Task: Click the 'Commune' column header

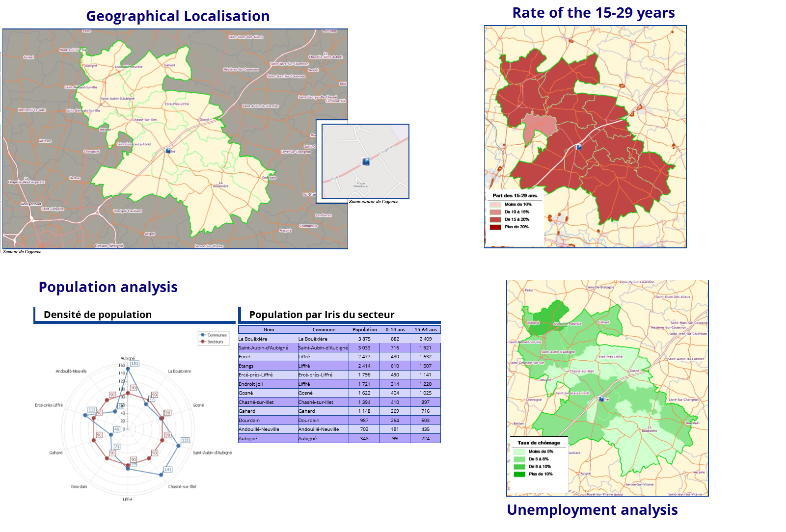Action: [x=324, y=330]
